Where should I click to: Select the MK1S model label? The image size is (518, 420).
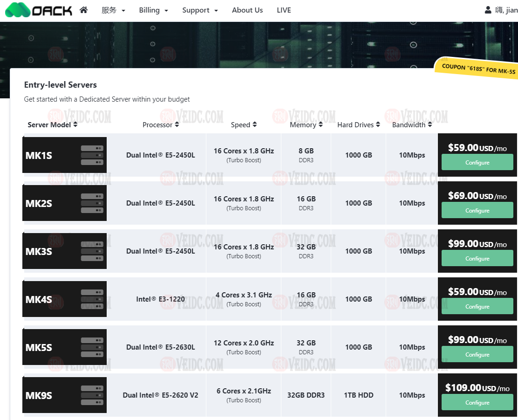click(x=39, y=155)
